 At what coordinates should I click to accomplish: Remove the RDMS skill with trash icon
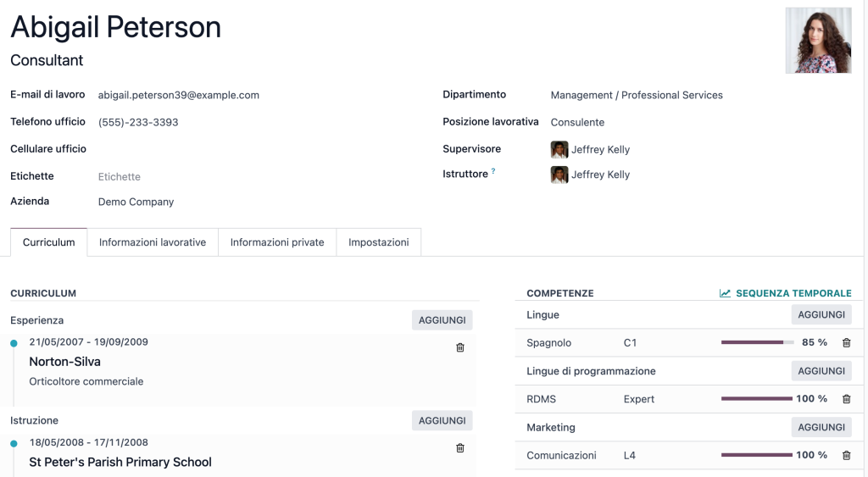[846, 399]
